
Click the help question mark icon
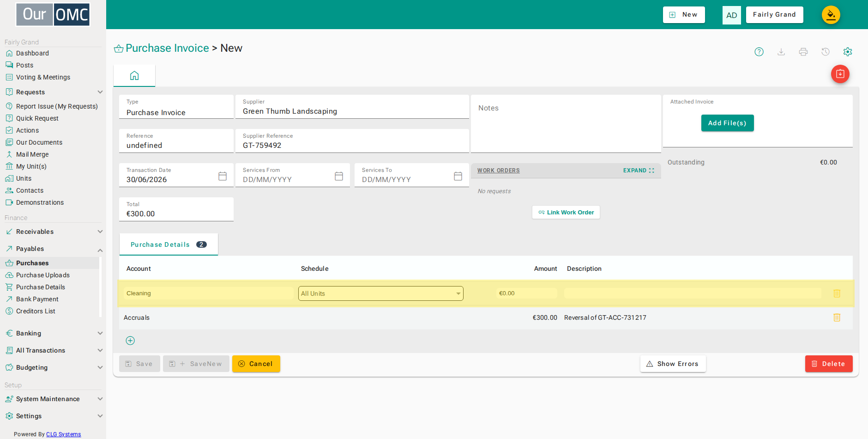click(x=759, y=52)
